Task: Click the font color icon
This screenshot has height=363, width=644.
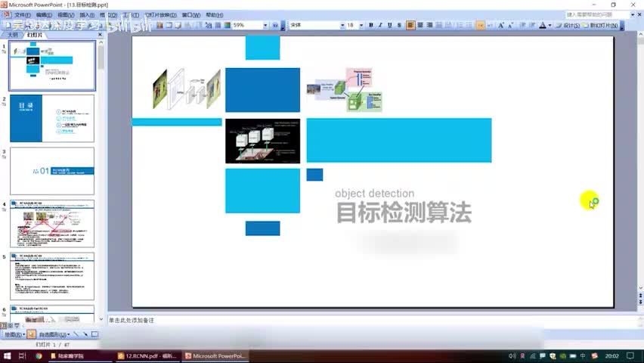Action: (543, 25)
